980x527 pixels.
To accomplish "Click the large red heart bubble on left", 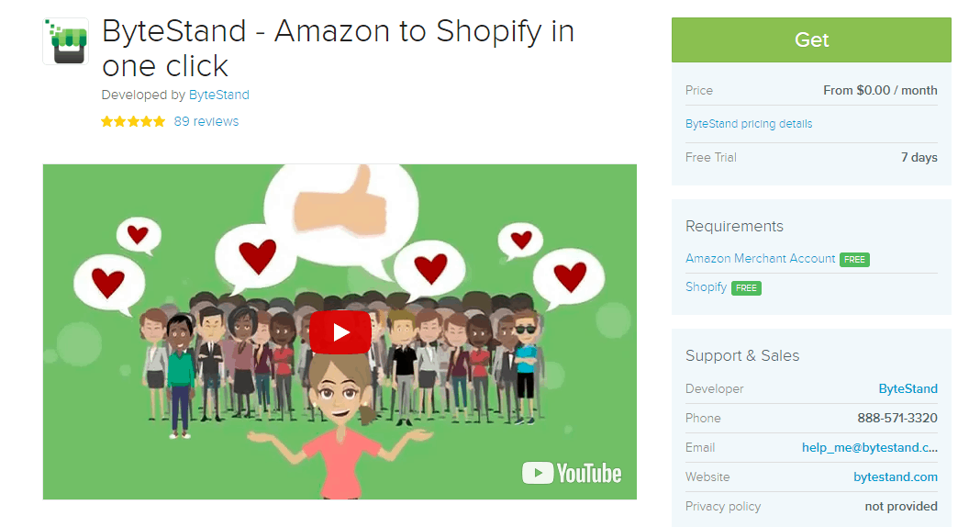I will pos(108,283).
